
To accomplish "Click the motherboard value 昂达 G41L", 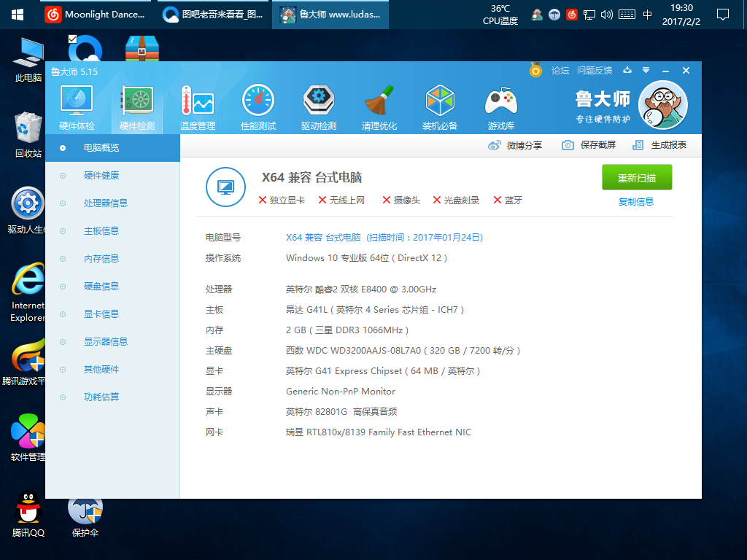I will click(x=375, y=310).
